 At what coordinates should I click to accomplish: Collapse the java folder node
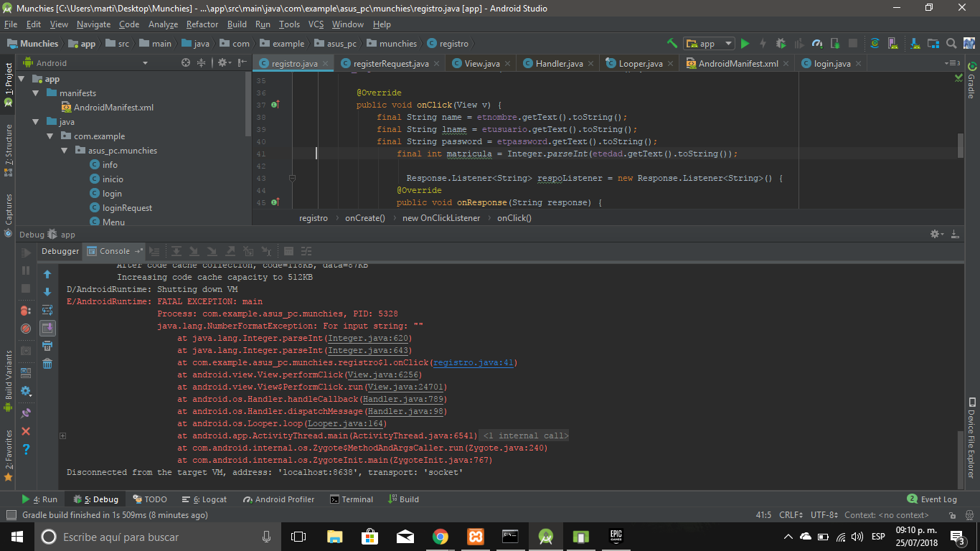click(x=36, y=122)
